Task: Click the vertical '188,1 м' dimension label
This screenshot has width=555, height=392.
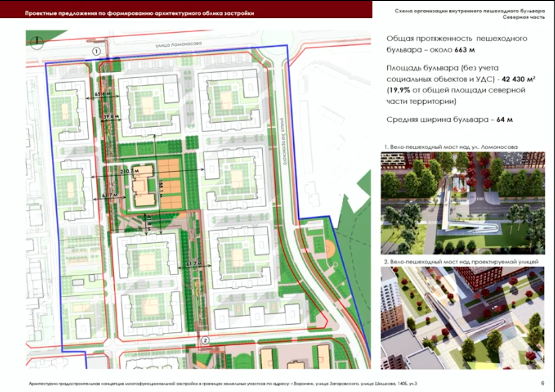Action: pos(161,189)
